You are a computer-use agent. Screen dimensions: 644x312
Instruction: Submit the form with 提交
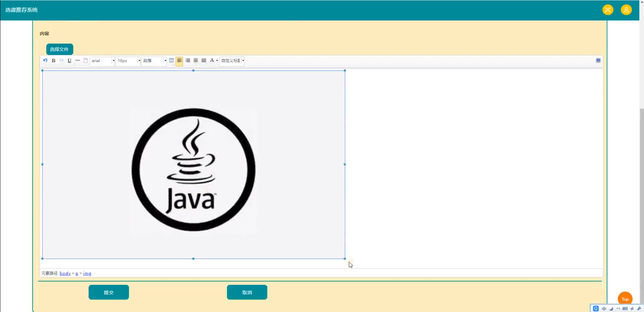109,292
